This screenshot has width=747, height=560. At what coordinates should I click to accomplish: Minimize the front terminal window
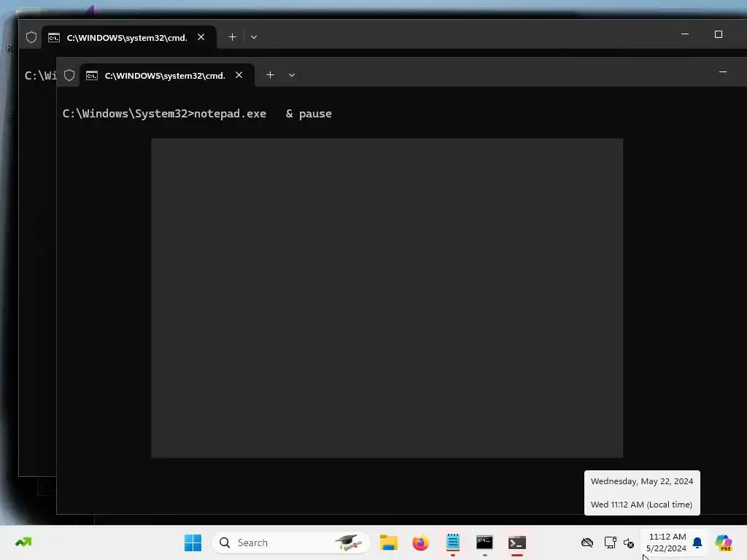point(723,72)
